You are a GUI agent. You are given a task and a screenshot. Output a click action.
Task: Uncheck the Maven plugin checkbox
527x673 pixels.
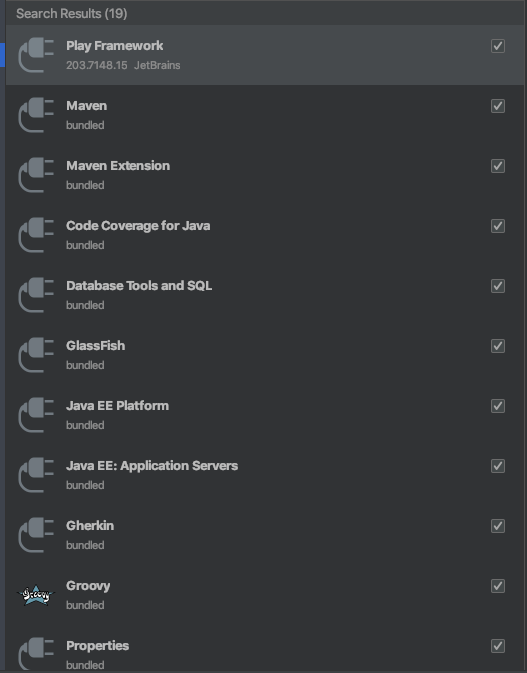point(498,106)
